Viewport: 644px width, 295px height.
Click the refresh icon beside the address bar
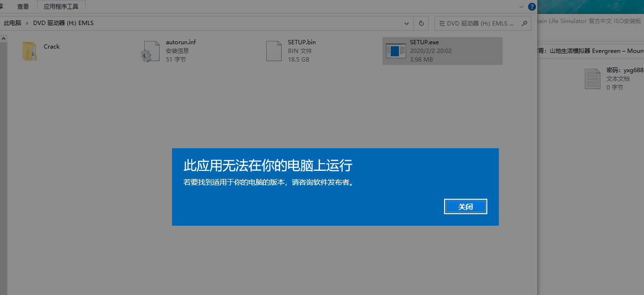pos(421,23)
